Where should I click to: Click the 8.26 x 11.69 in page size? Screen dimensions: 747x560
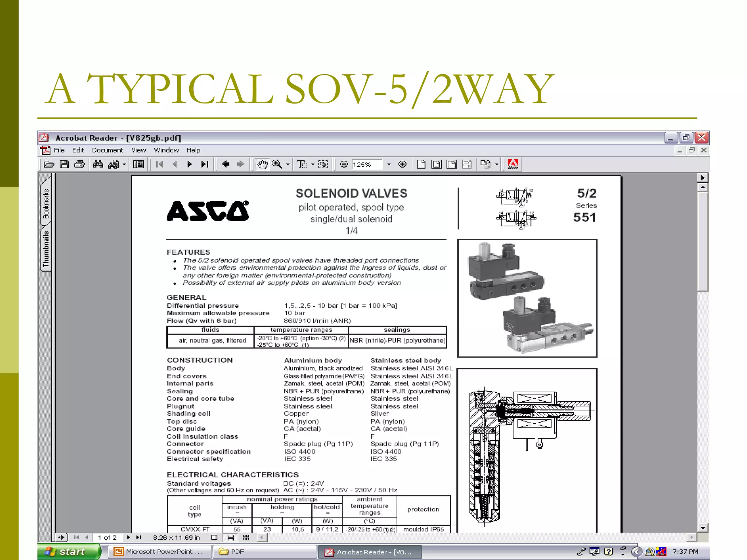pyautogui.click(x=176, y=537)
